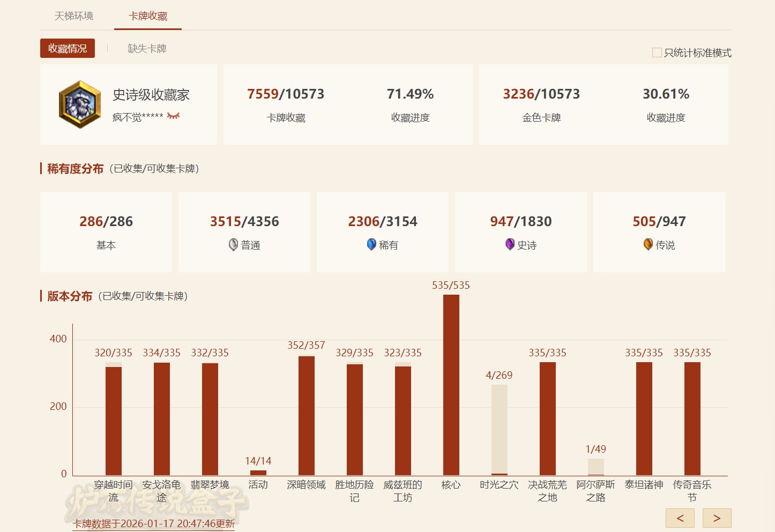Click the blue rare rarity gem icon
Image resolution: width=775 pixels, height=532 pixels.
[371, 245]
